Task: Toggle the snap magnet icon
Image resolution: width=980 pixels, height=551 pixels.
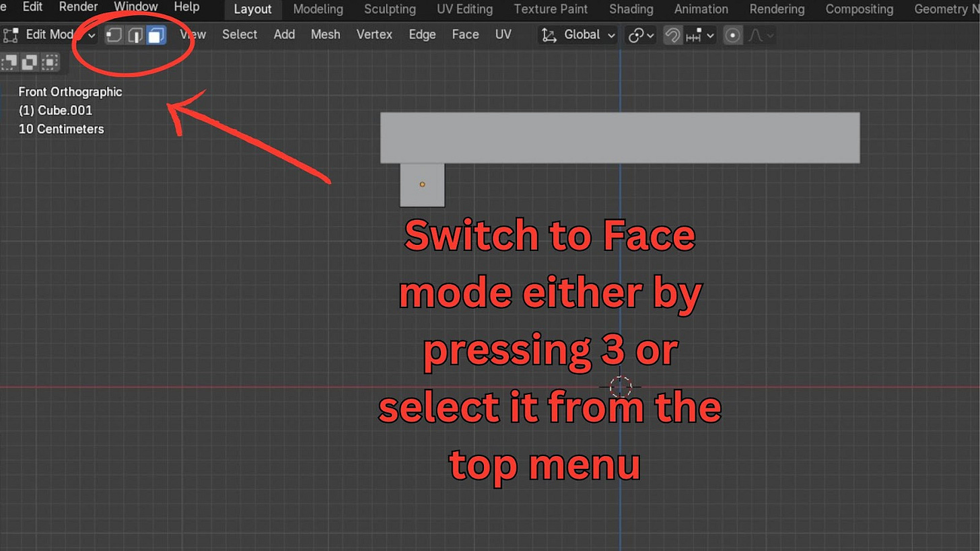Action: point(672,35)
